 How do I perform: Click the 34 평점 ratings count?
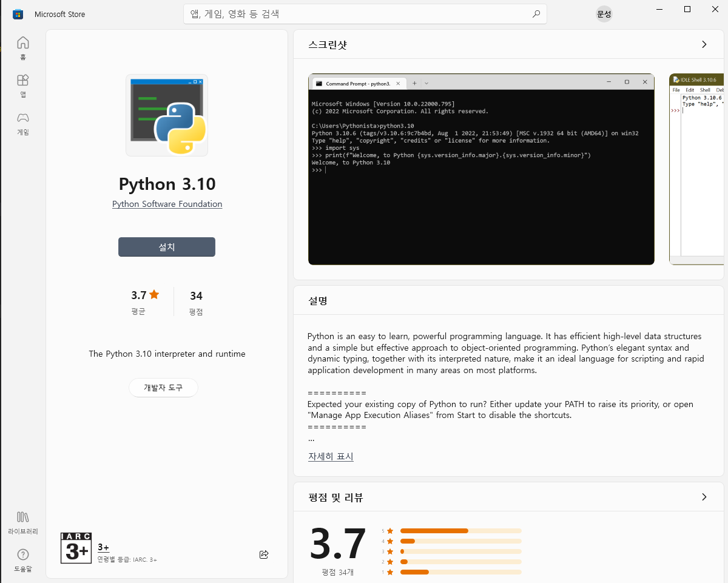(196, 302)
